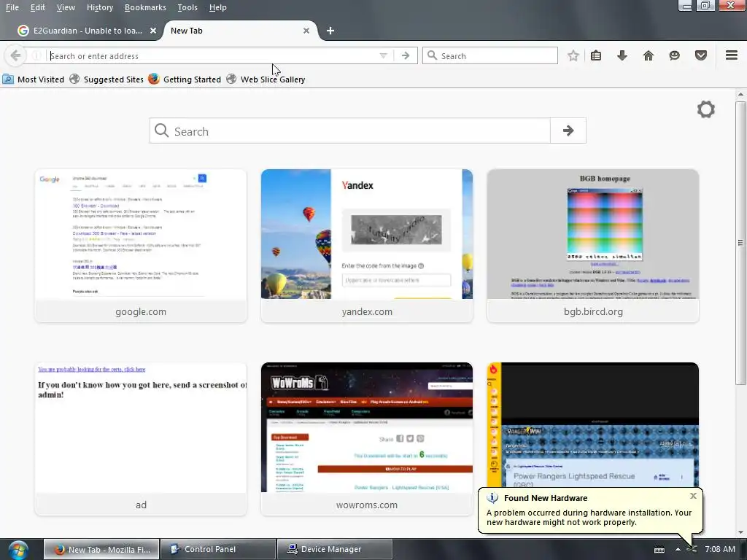Viewport: 747px width, 560px height.
Task: Click the Windows Start orb
Action: pyautogui.click(x=18, y=550)
